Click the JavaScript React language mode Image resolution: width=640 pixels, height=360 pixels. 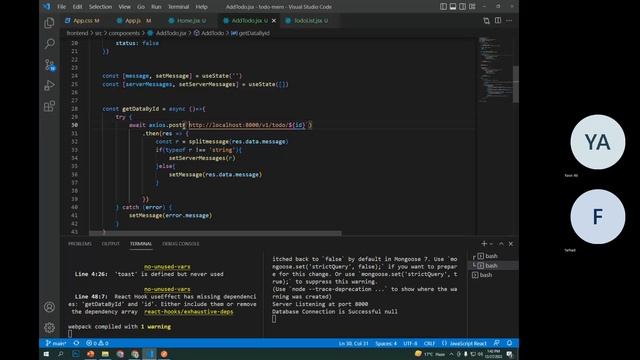pyautogui.click(x=464, y=343)
